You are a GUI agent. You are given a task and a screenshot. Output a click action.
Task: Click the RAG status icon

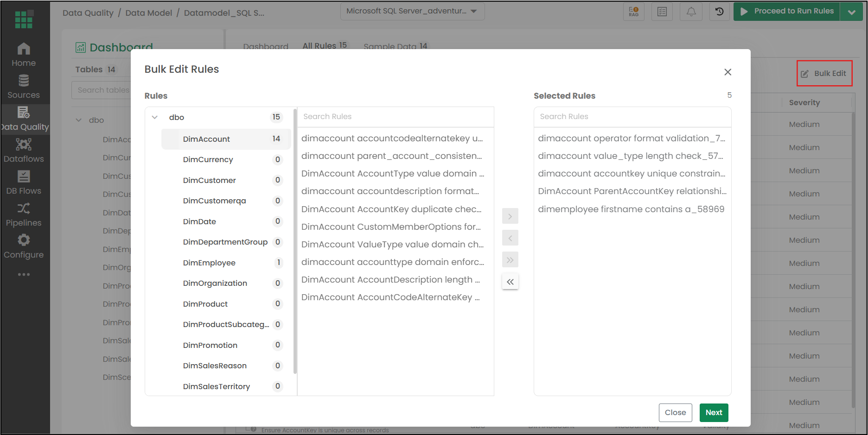click(634, 12)
